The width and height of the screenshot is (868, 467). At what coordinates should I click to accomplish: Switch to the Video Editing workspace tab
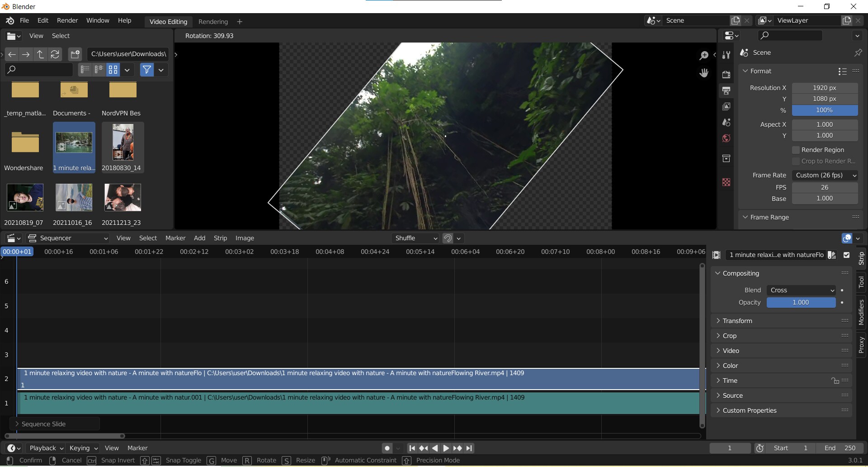(x=168, y=21)
